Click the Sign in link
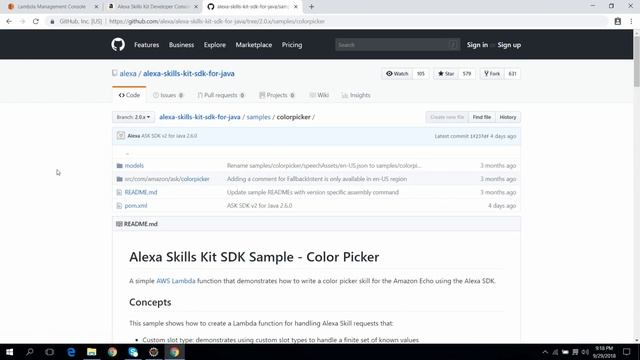Viewport: 640px width, 360px height. 477,45
